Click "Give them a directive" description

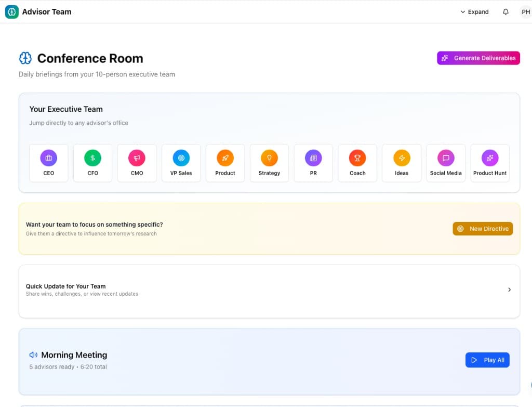tap(91, 233)
